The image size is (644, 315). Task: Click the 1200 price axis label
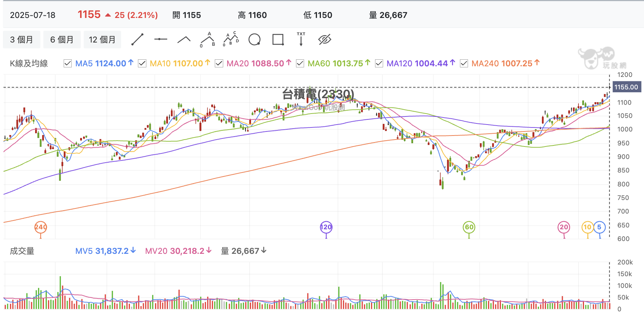[625, 75]
